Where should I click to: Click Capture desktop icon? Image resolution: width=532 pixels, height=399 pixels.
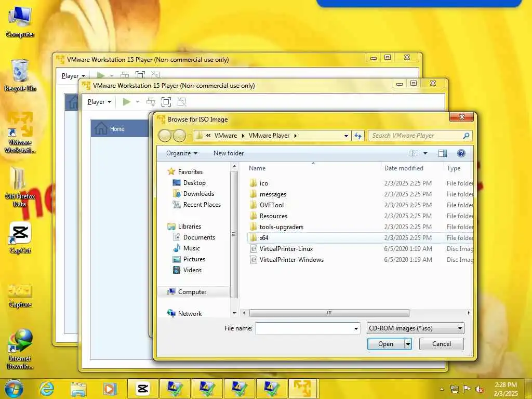(20, 296)
